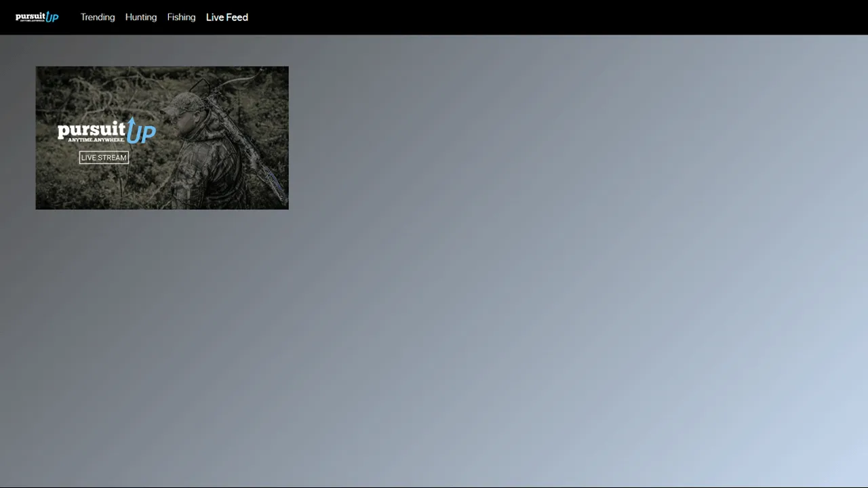This screenshot has width=868, height=488.
Task: Click the PursuitUP logo in the navigation bar
Action: [37, 17]
